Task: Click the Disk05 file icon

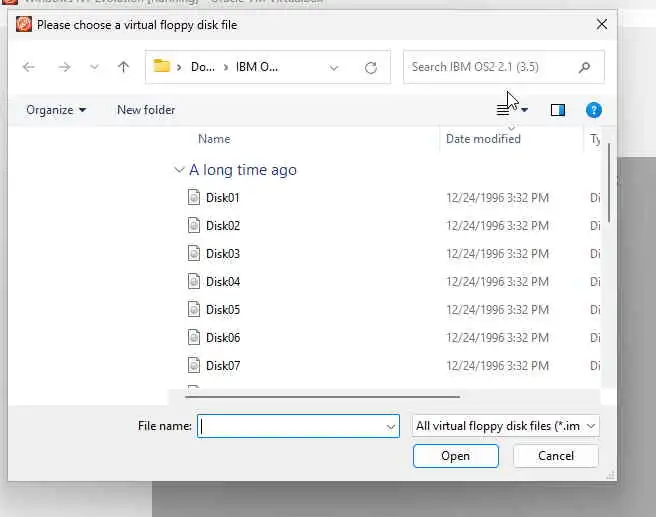Action: pos(194,309)
